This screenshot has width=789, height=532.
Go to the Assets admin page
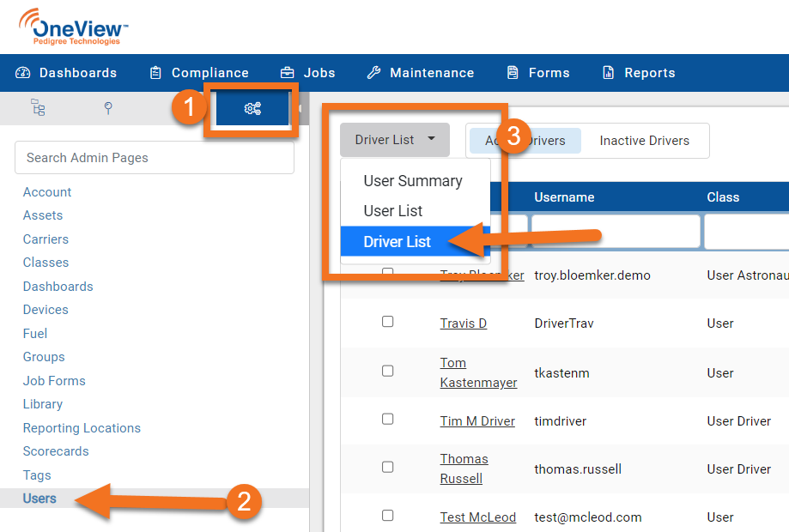click(43, 215)
